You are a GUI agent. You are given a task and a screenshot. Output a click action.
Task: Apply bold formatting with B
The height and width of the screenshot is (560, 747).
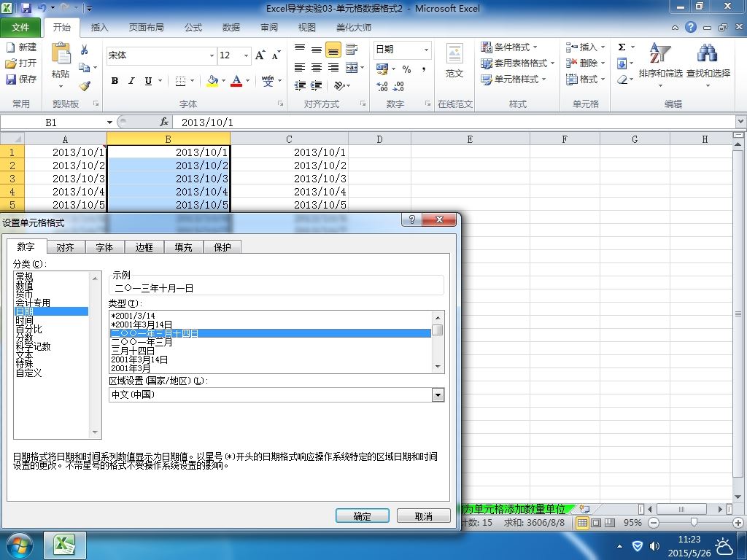click(115, 81)
